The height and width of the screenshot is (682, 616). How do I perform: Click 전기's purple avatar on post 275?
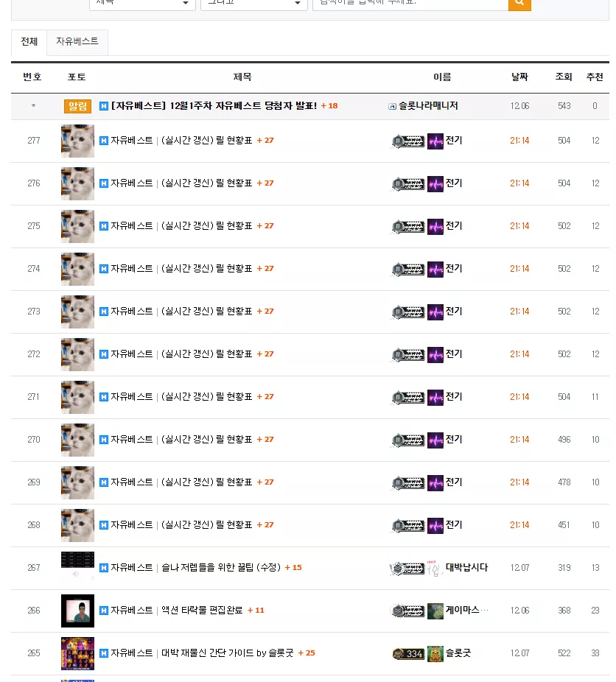tap(435, 227)
